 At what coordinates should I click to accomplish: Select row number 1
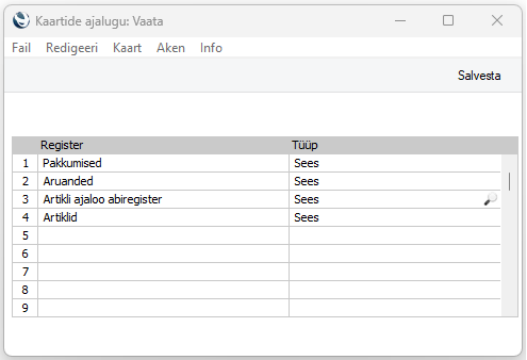pyautogui.click(x=25, y=163)
